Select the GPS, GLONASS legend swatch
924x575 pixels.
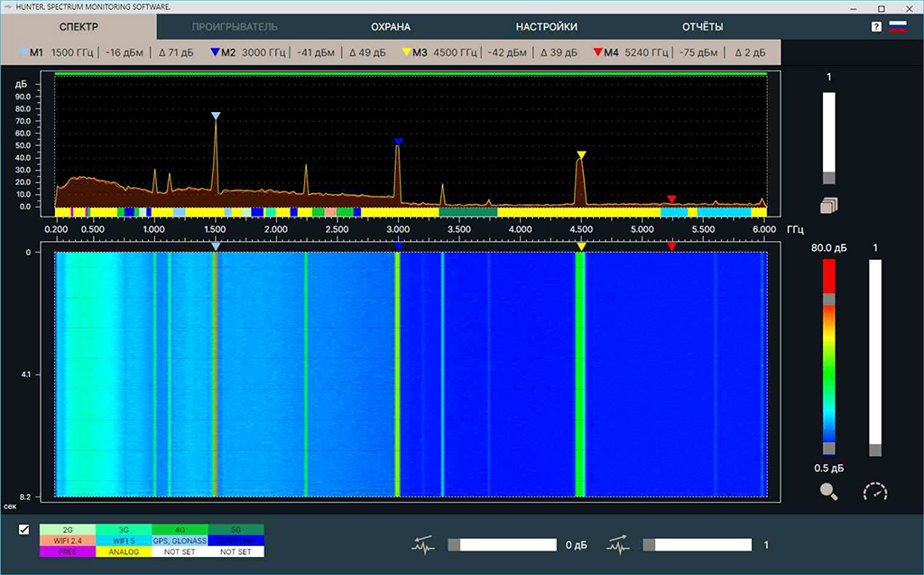[x=180, y=541]
